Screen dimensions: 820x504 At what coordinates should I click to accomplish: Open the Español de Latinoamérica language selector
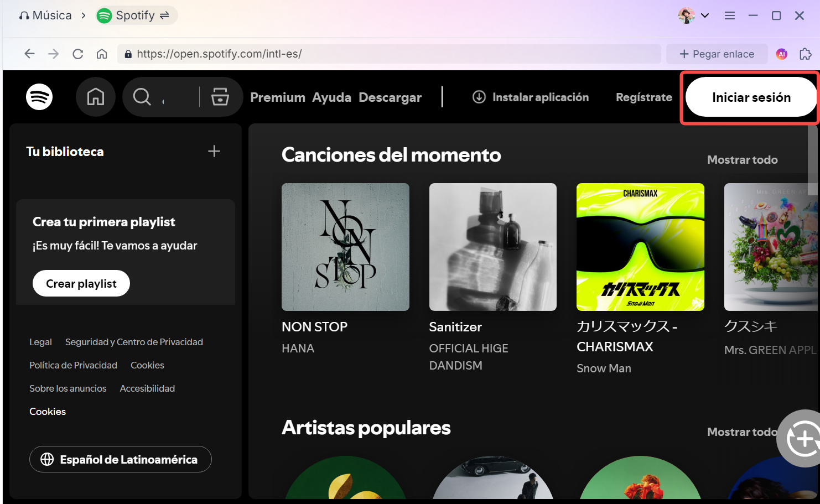coord(121,459)
